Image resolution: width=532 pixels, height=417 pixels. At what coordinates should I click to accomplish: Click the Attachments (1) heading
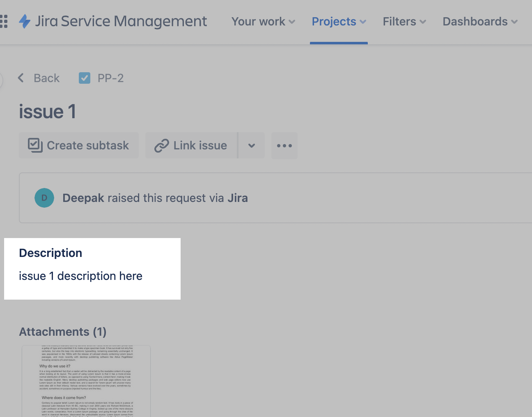click(63, 332)
